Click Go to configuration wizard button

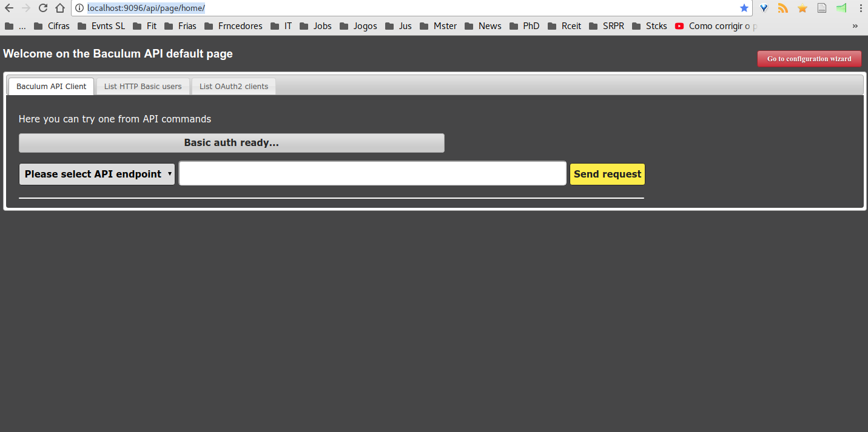[809, 59]
